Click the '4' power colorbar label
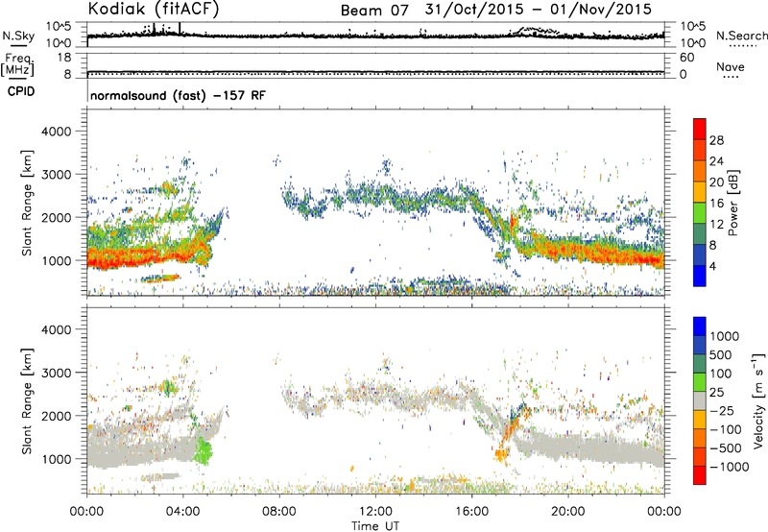Image resolution: width=768 pixels, height=532 pixels. (x=712, y=267)
